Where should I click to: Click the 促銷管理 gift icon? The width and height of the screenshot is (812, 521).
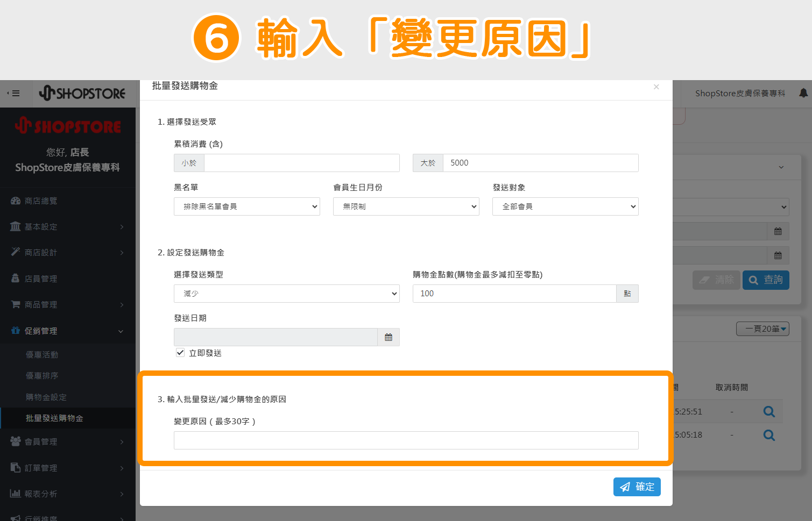[x=16, y=330]
